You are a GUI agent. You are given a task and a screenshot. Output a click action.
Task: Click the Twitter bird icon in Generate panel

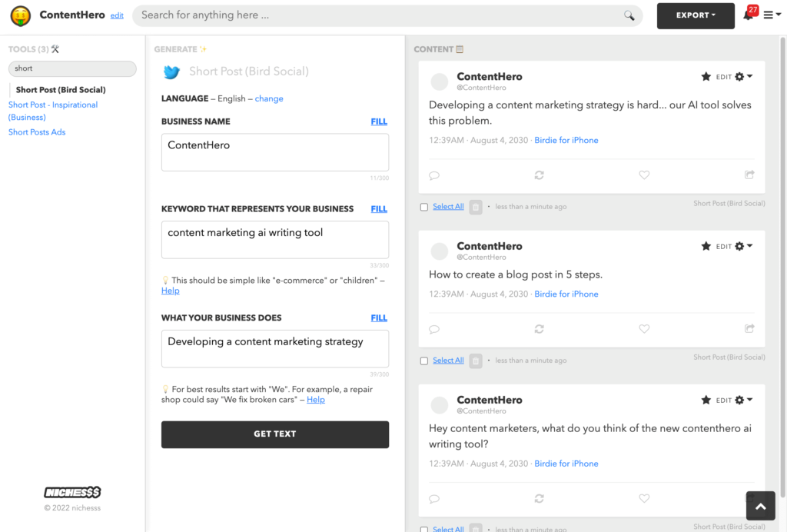(171, 71)
